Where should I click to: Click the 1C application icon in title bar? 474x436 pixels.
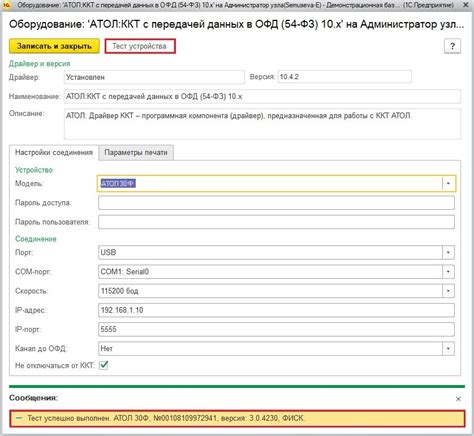click(x=7, y=5)
